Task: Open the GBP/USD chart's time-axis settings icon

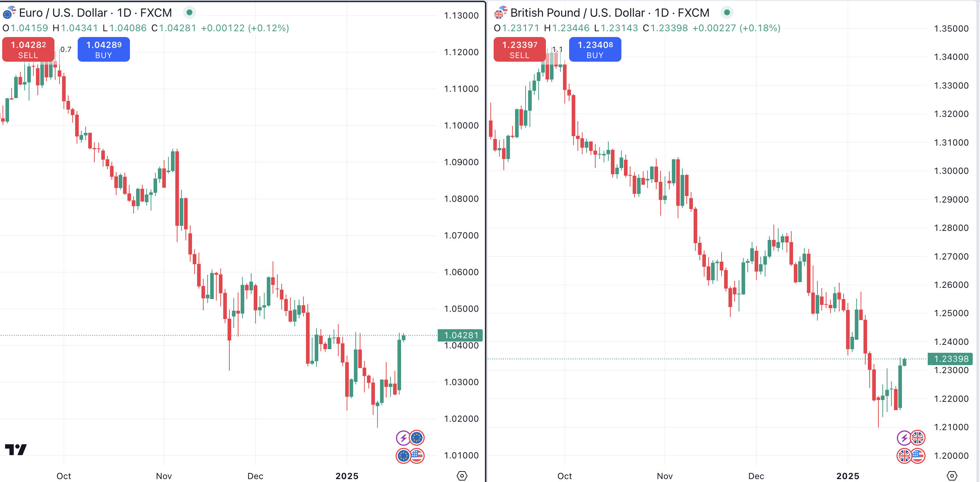Action: pos(951,475)
